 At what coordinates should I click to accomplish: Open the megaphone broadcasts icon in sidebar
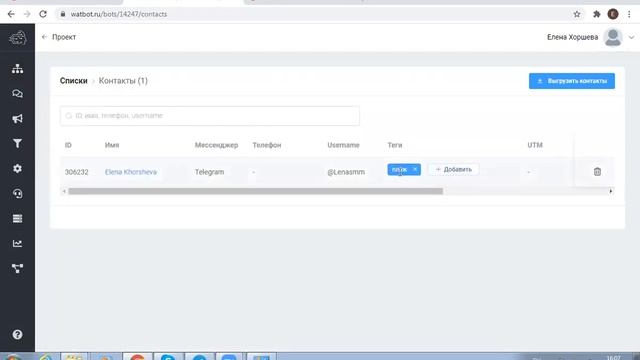pyautogui.click(x=17, y=118)
